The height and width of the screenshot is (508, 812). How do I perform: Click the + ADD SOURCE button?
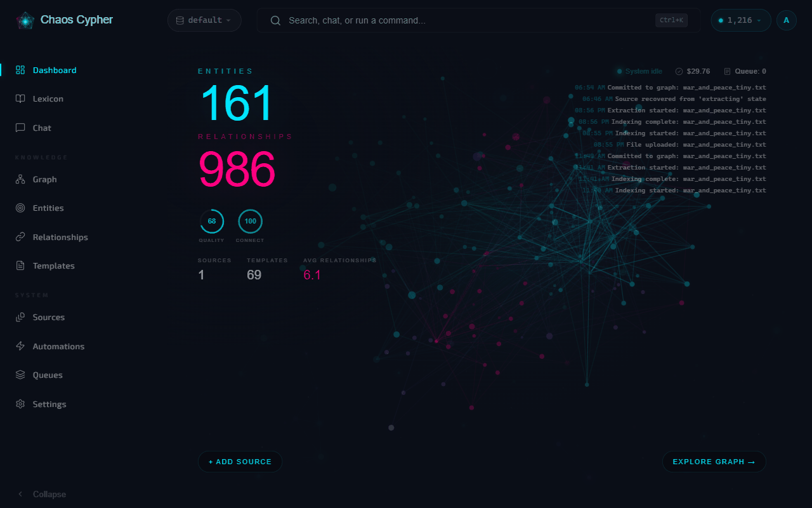(x=240, y=462)
